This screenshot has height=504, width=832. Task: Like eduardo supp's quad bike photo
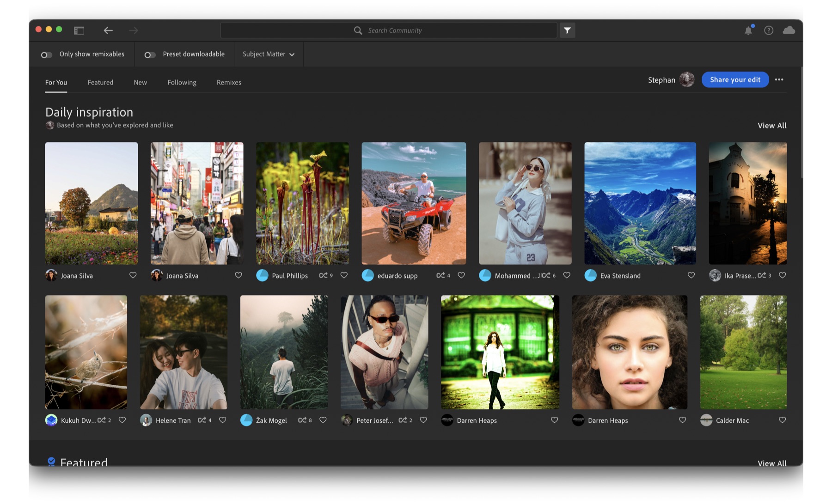(461, 275)
